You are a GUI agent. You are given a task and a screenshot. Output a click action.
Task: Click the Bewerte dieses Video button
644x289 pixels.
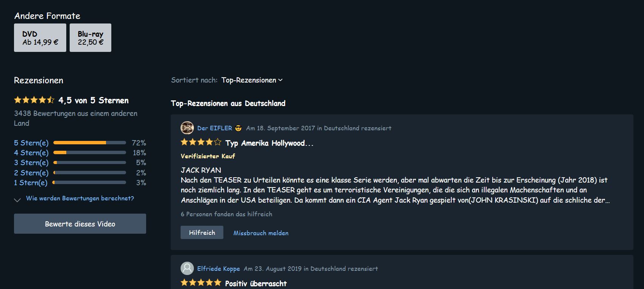(x=80, y=224)
